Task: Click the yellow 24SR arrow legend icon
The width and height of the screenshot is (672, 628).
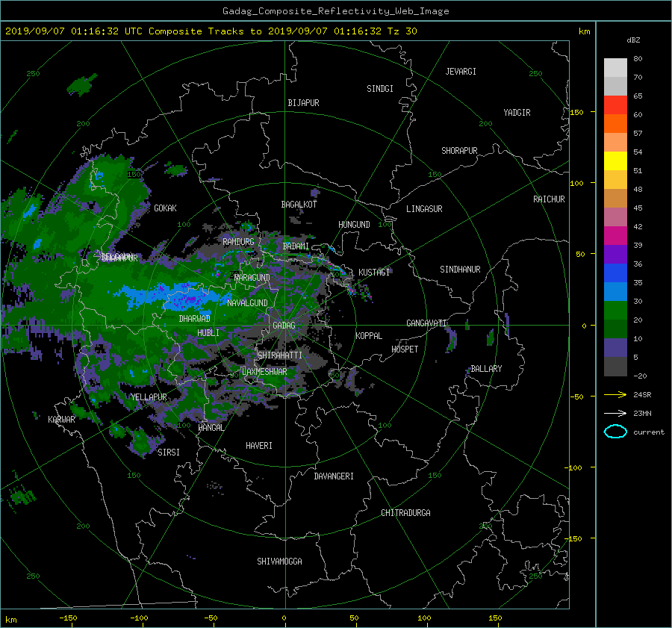Action: 615,395
